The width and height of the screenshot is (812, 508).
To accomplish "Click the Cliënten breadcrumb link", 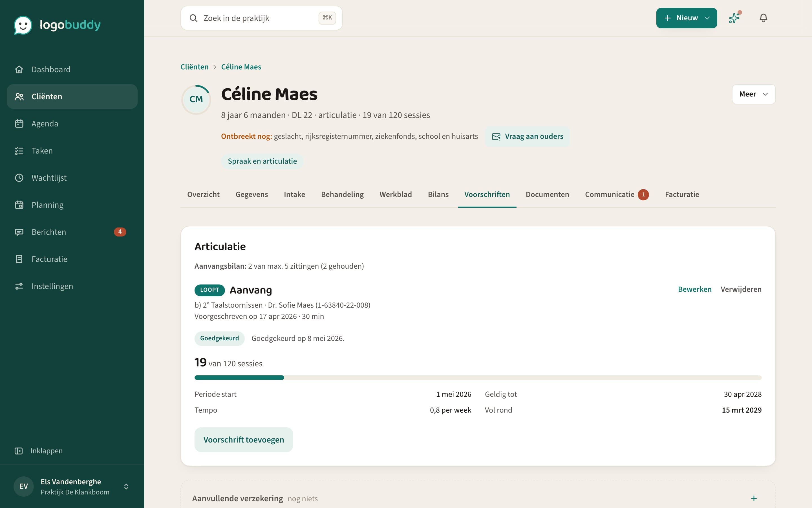I will (x=195, y=67).
